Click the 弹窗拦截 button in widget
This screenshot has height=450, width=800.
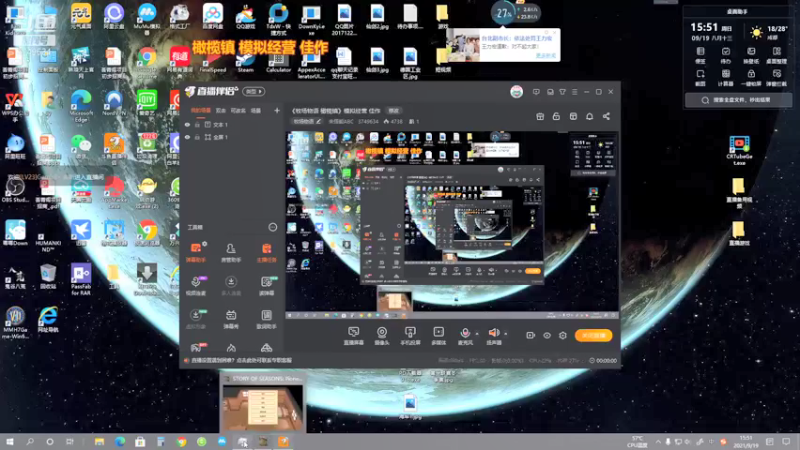(x=777, y=78)
